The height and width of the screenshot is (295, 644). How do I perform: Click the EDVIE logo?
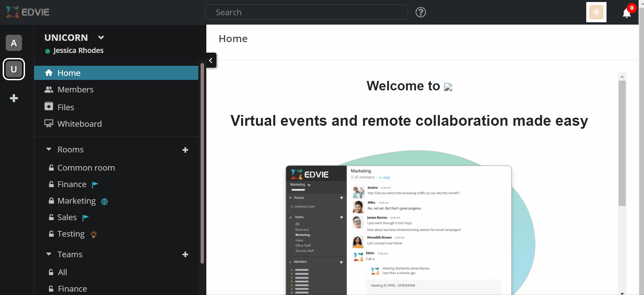pyautogui.click(x=28, y=12)
